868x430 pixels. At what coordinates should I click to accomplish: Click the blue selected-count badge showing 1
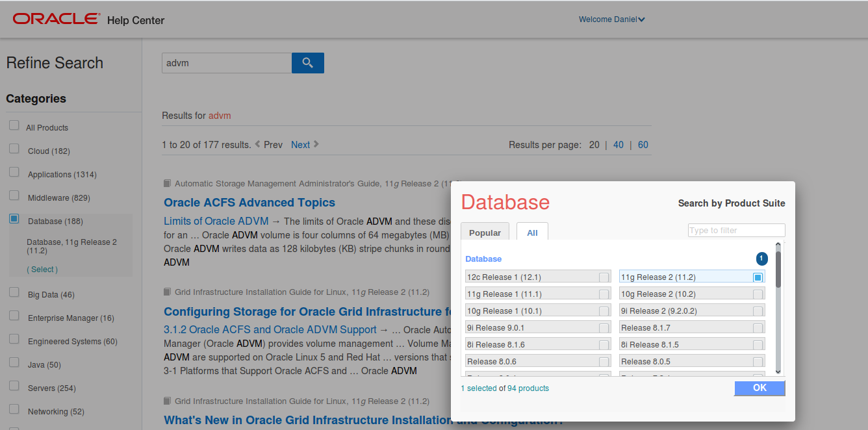tap(761, 259)
